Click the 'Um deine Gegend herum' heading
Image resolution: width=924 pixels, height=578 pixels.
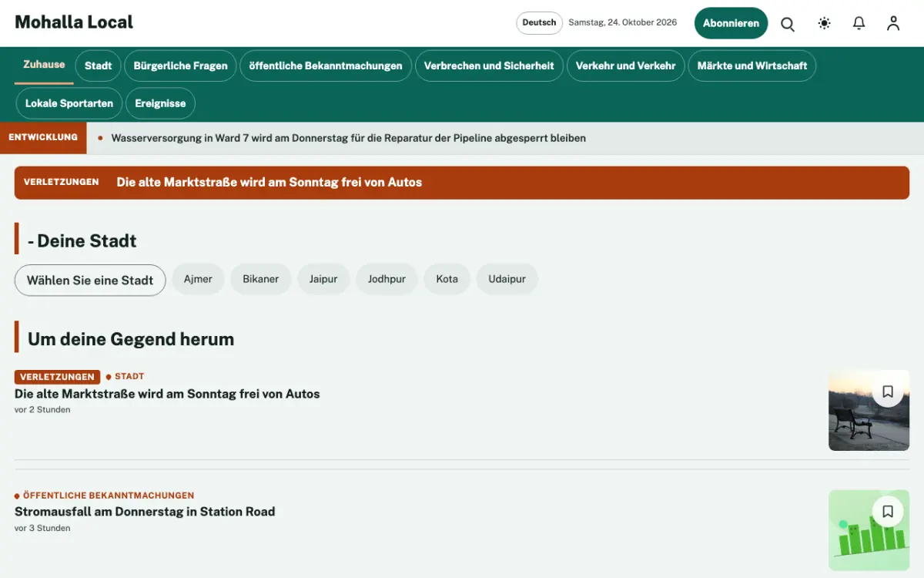coord(131,339)
